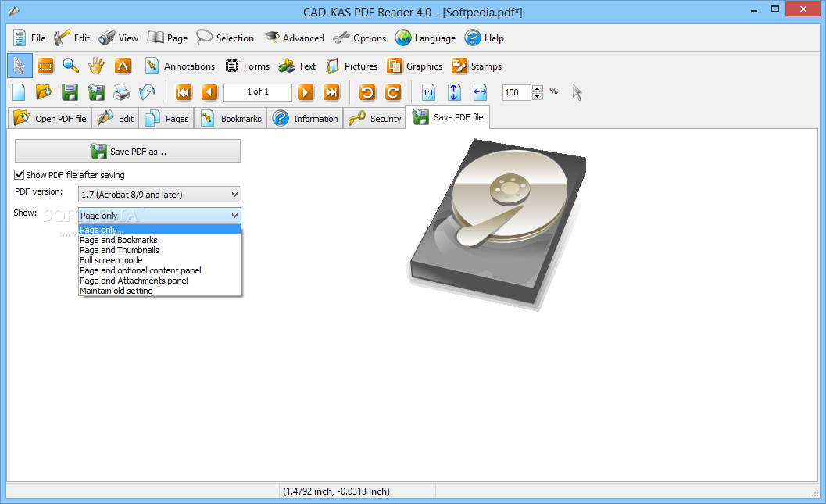Select 'Page only' from the list
Viewport: 826px width, 504px height.
pyautogui.click(x=159, y=230)
